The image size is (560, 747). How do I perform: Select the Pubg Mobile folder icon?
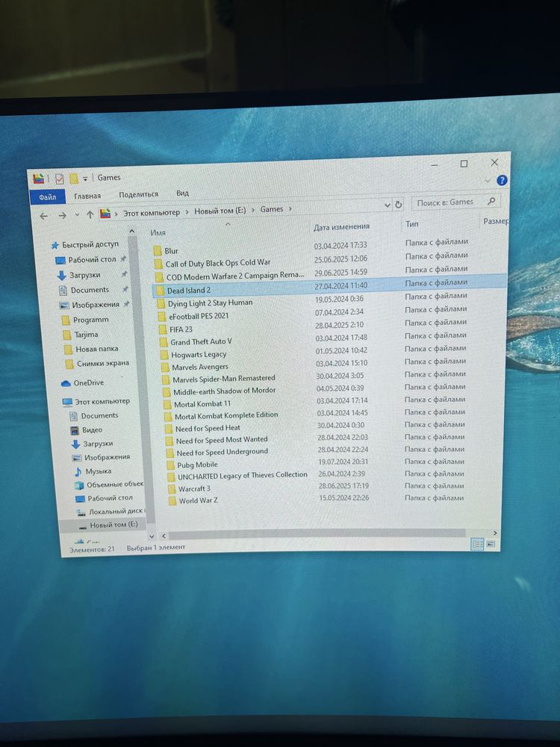[170, 465]
